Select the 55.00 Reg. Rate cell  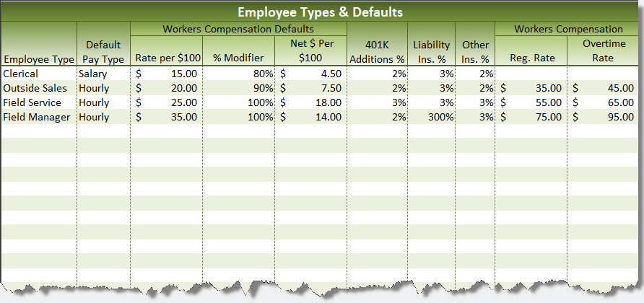[x=531, y=102]
